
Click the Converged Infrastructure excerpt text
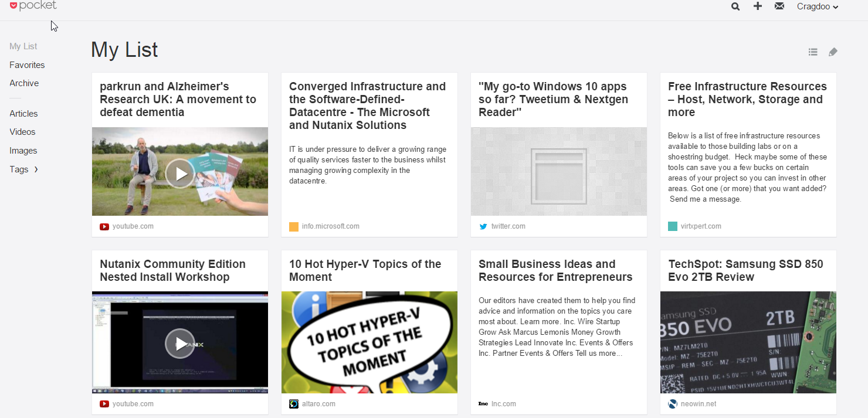[368, 165]
